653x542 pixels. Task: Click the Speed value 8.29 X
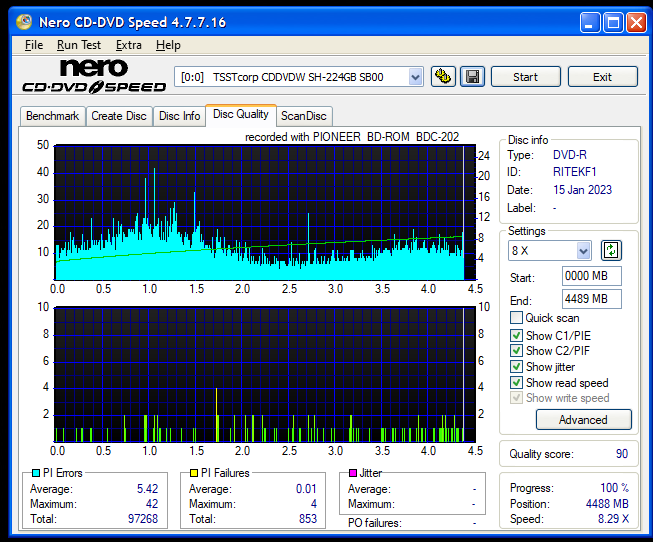click(613, 519)
